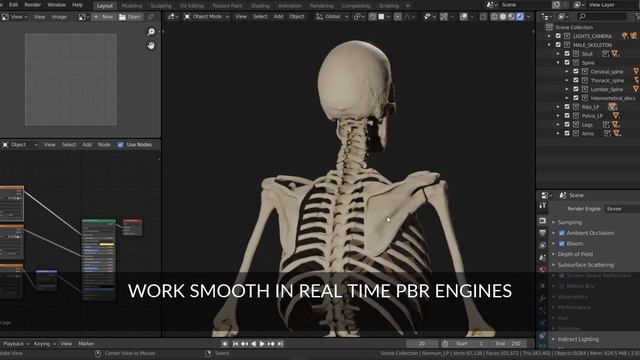Toggle the Use Nodes checkbox
The height and width of the screenshot is (360, 640).
pyautogui.click(x=120, y=145)
